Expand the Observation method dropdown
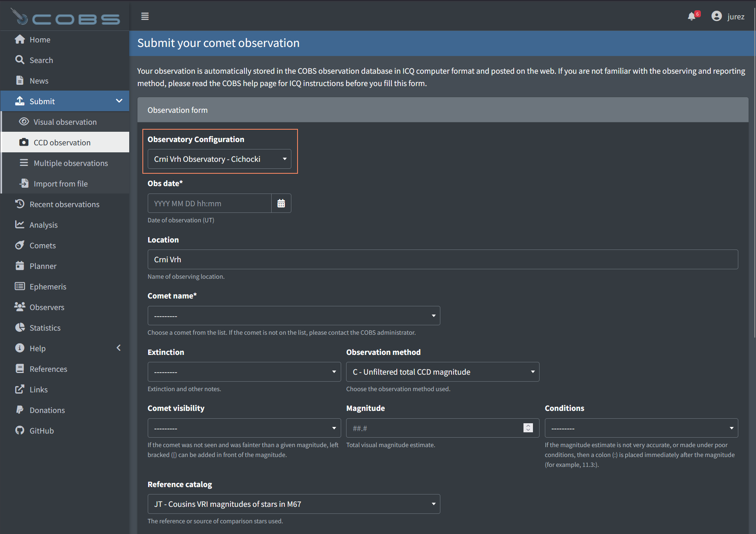The image size is (756, 534). point(442,372)
